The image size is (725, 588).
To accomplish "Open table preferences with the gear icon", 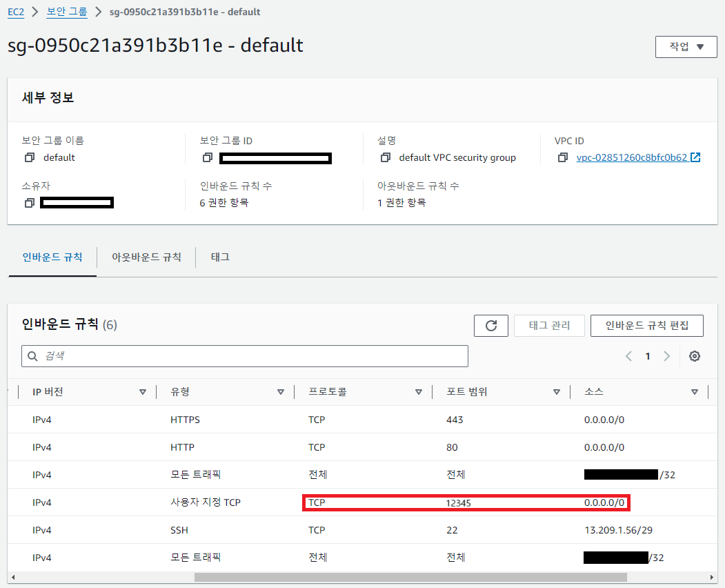I will (x=694, y=355).
